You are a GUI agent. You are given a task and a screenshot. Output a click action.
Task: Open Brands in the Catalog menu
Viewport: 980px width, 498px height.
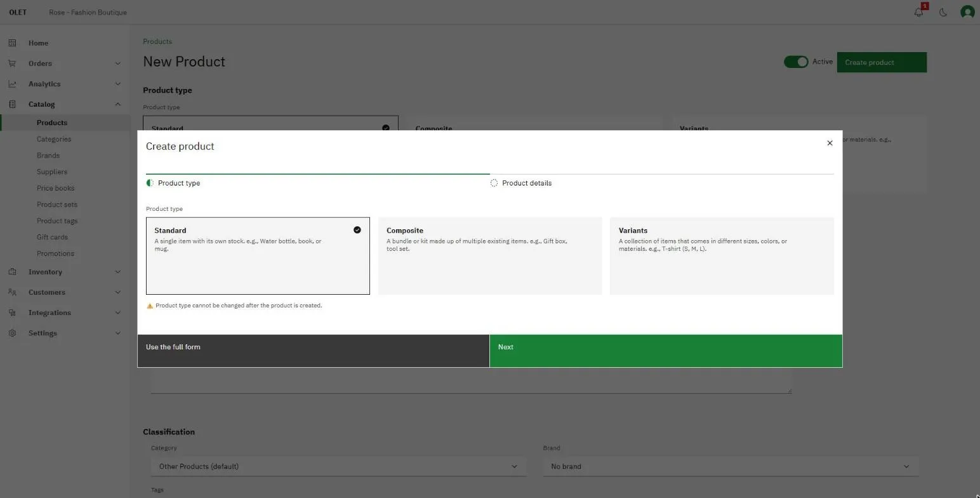click(x=48, y=156)
